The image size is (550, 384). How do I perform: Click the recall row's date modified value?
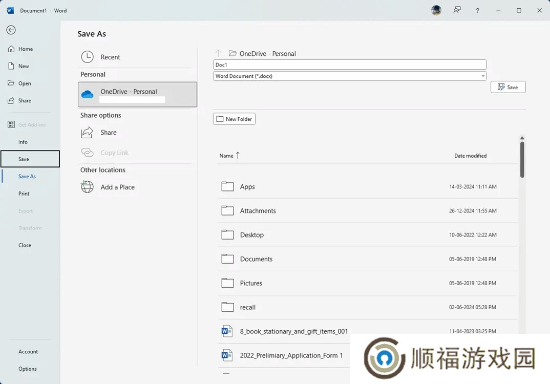tap(473, 307)
